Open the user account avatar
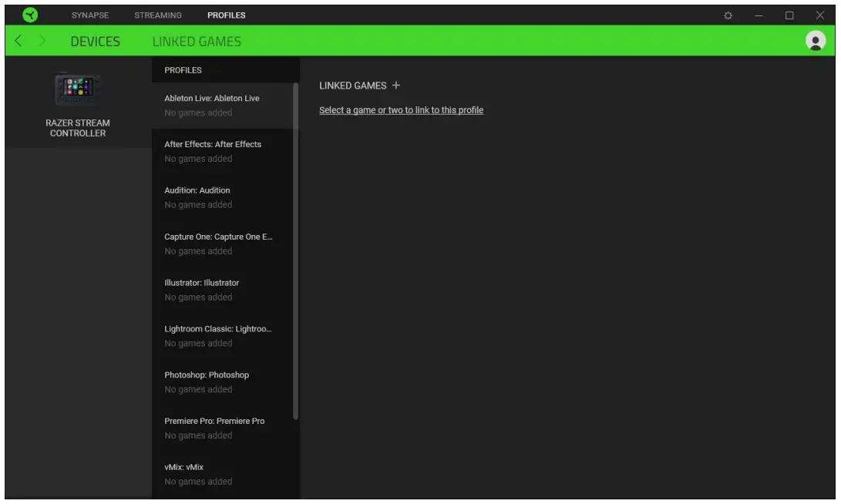 (x=816, y=41)
